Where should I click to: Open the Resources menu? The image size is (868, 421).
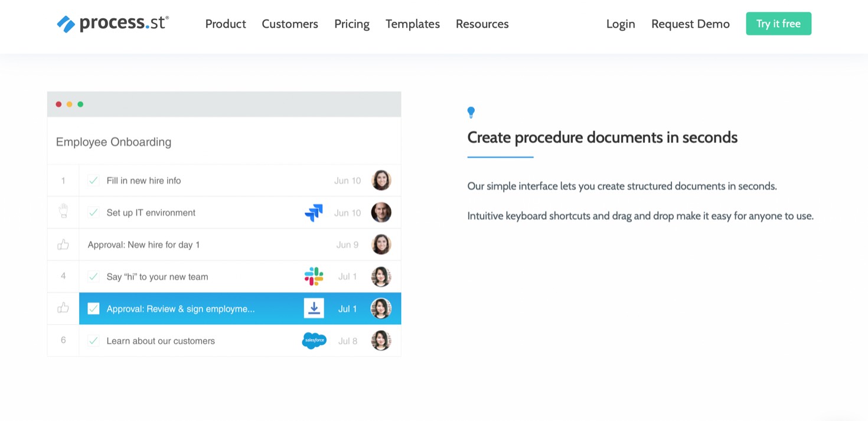coord(482,24)
